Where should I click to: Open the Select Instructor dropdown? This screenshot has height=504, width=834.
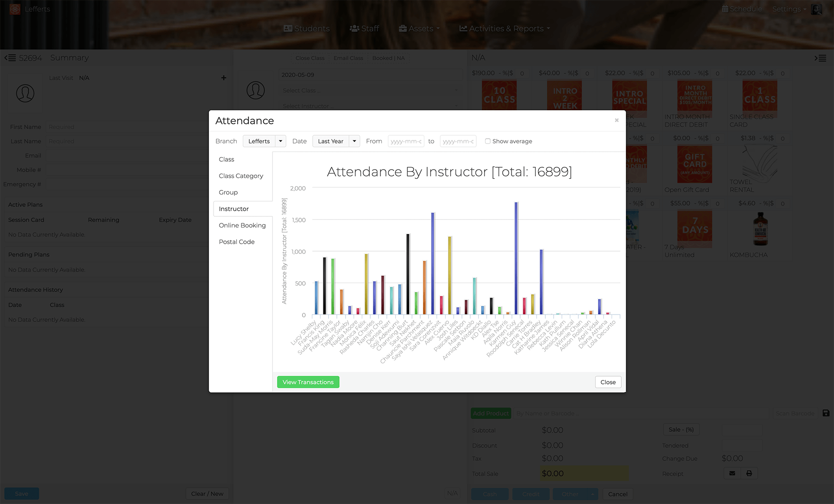(370, 106)
